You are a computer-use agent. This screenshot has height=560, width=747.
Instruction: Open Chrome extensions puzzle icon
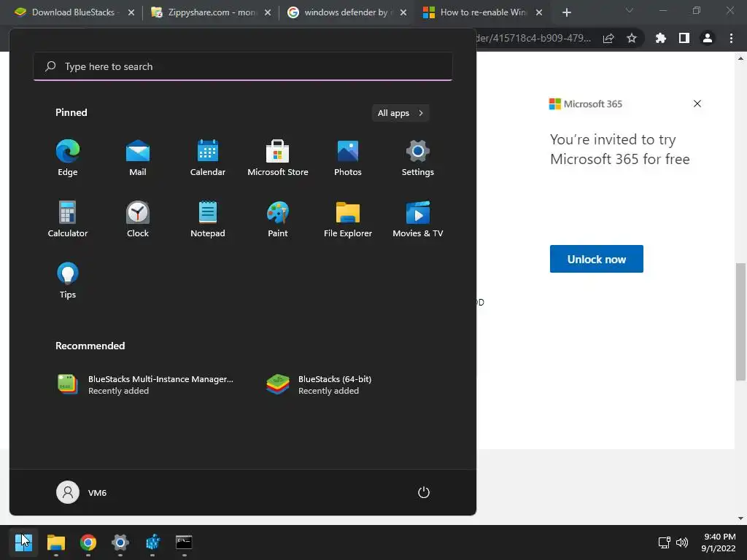point(660,38)
